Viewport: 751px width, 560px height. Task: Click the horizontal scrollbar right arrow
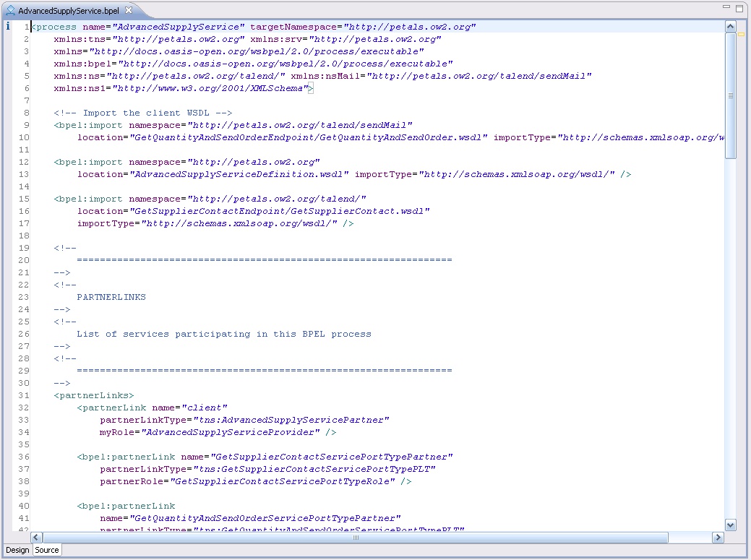click(x=718, y=538)
